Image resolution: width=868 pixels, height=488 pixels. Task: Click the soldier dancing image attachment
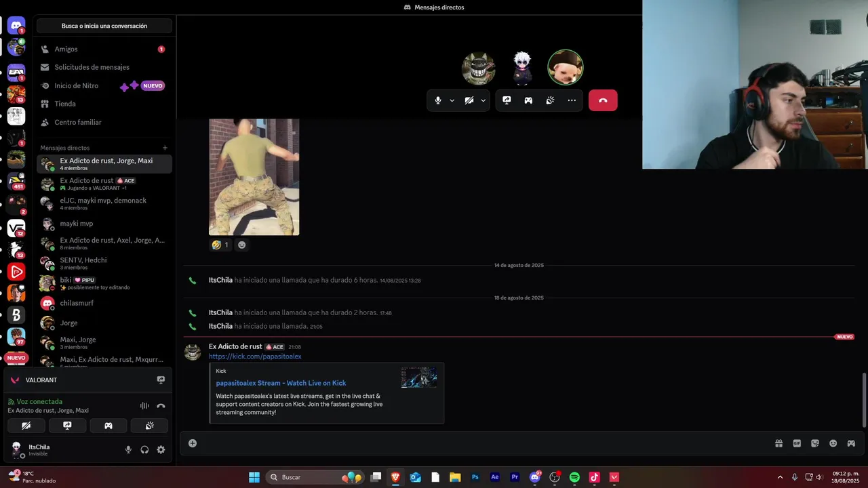254,177
